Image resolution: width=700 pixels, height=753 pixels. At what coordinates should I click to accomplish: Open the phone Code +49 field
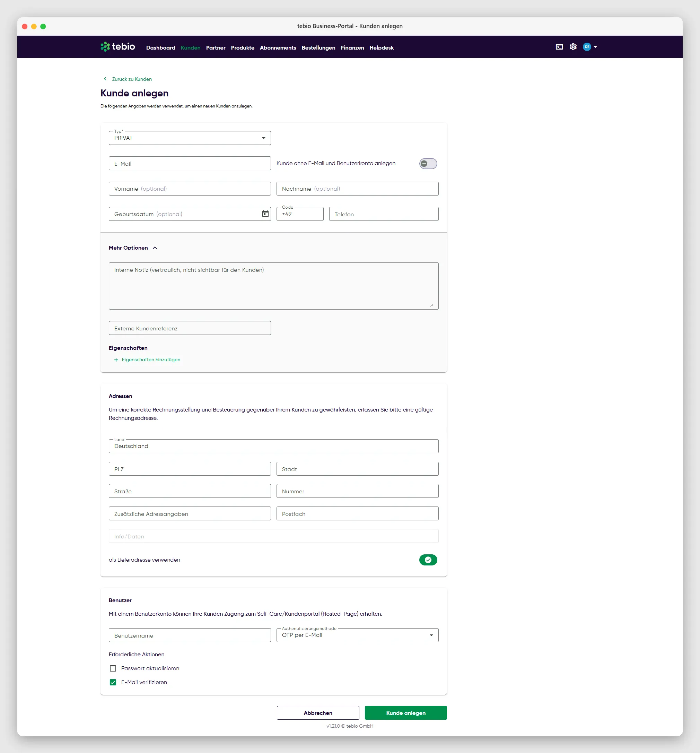click(300, 214)
